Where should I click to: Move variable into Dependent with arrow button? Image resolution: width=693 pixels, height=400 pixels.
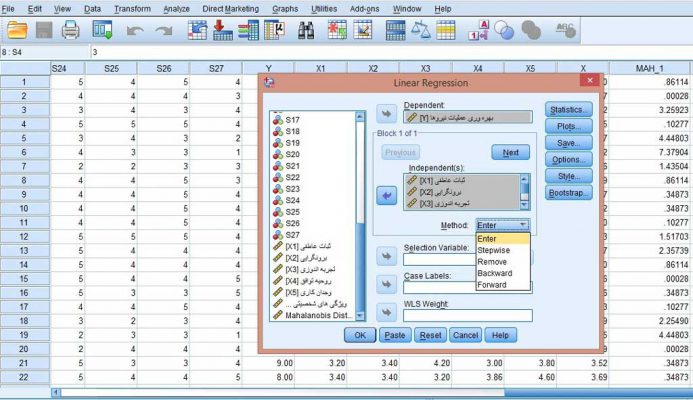click(x=386, y=114)
